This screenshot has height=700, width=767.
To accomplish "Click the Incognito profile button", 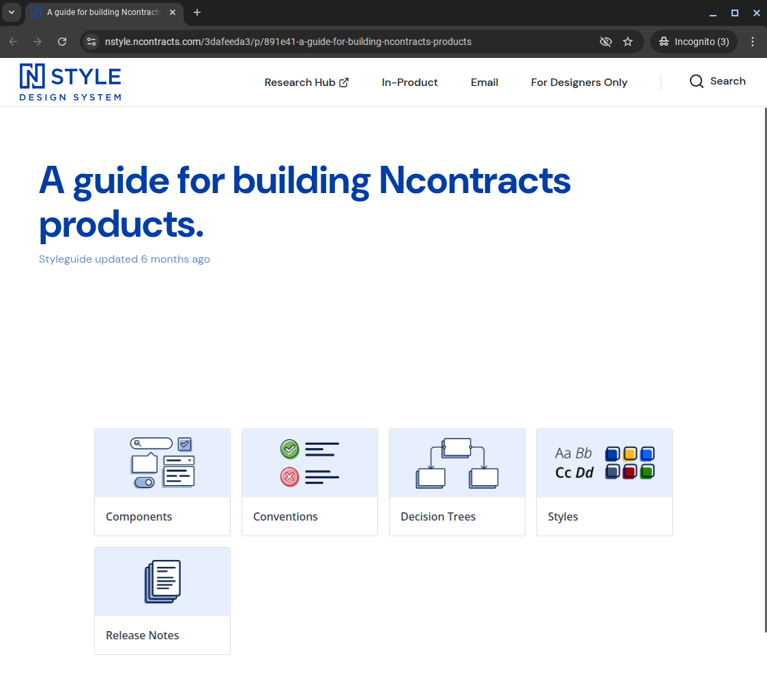I will (x=694, y=42).
